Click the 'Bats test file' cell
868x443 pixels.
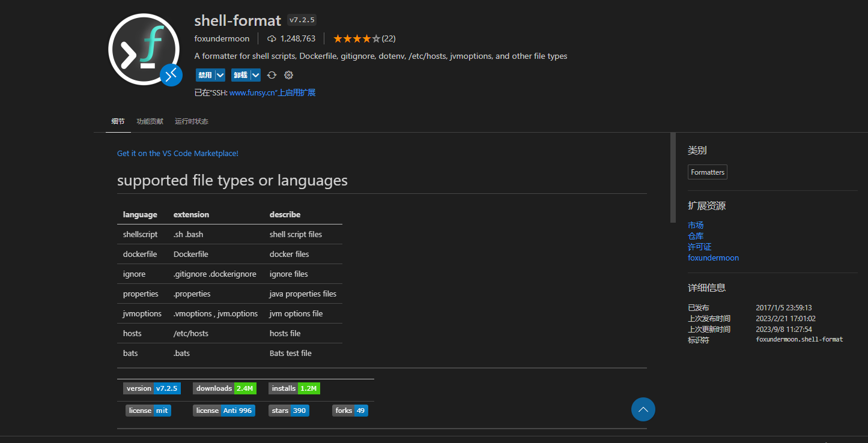[x=291, y=353]
